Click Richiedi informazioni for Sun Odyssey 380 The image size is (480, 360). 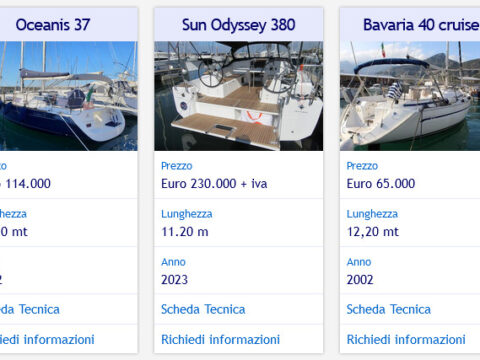coord(220,340)
